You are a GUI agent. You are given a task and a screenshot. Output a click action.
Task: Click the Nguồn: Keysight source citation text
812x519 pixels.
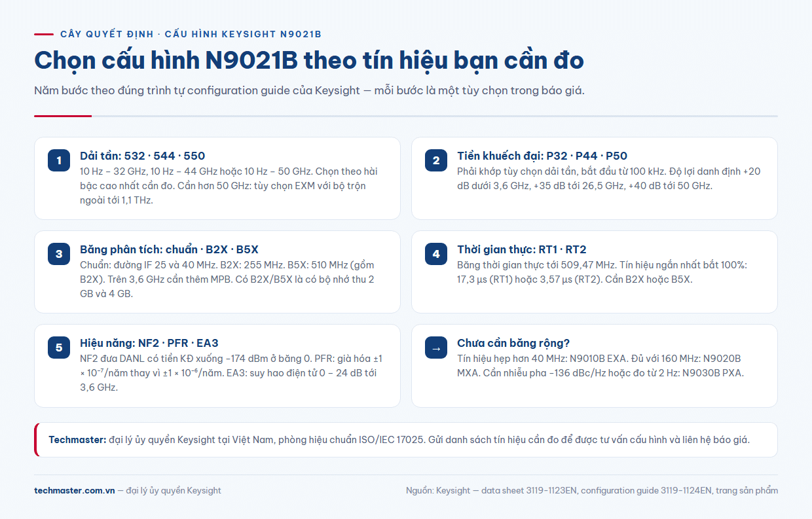[592, 490]
